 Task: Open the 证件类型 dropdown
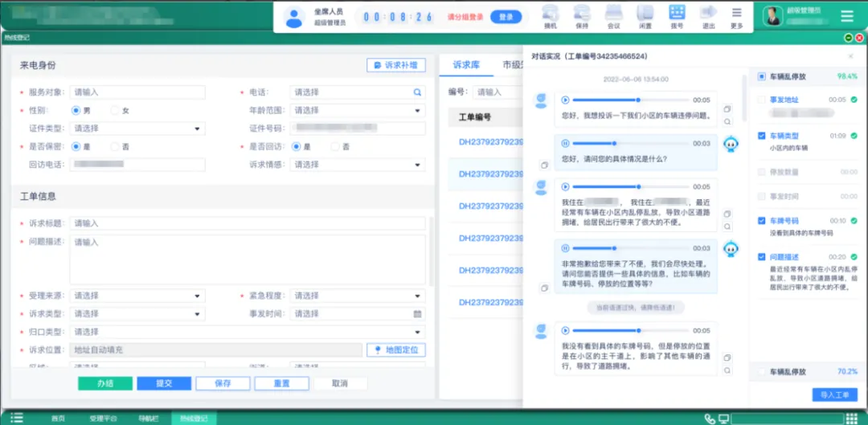(137, 129)
